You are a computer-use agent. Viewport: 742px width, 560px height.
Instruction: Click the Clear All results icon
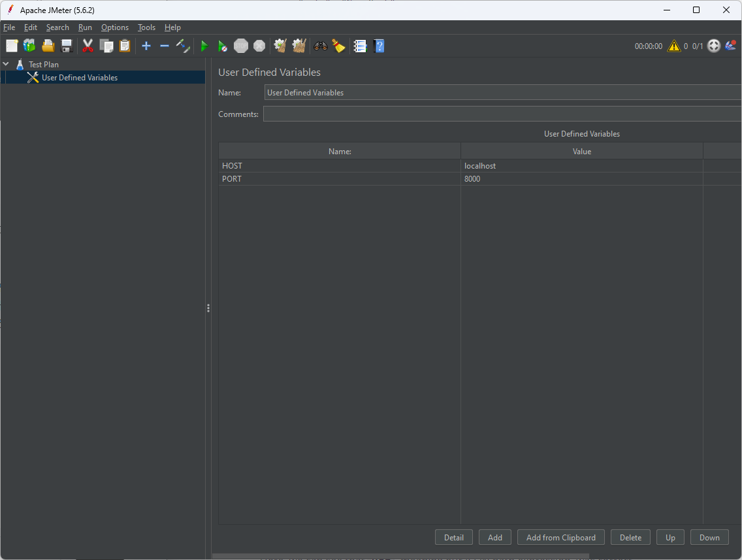click(299, 46)
